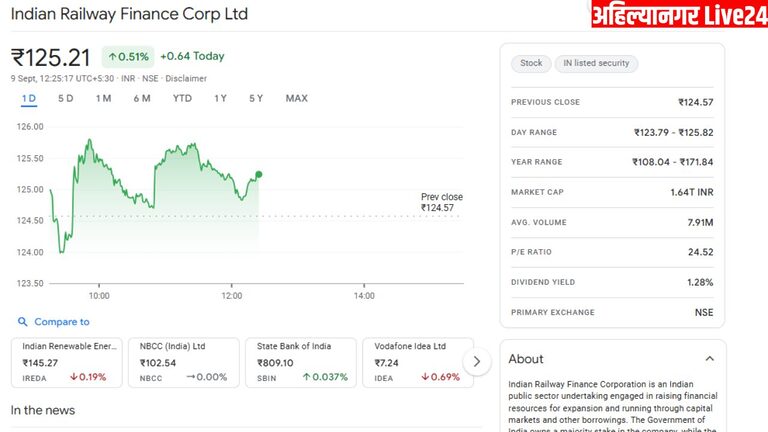Click the Compare to link
The image size is (768, 432).
62,322
